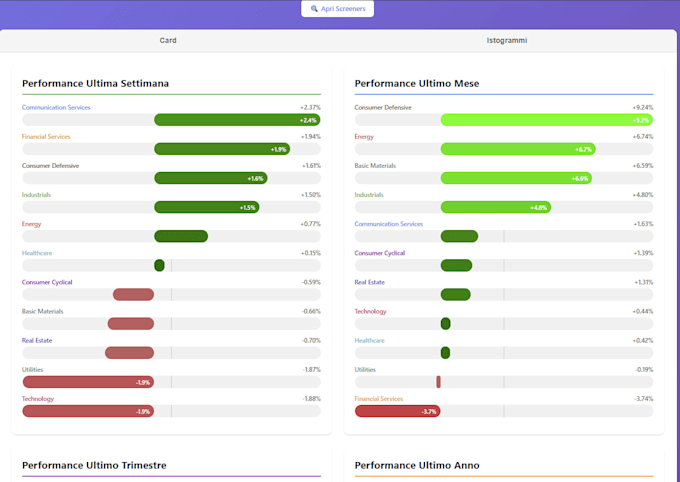Click the weekly Utilities -1.9% red bar

[88, 382]
